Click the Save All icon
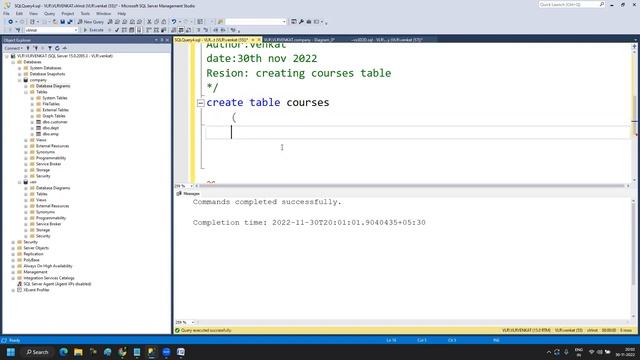 coord(70,22)
